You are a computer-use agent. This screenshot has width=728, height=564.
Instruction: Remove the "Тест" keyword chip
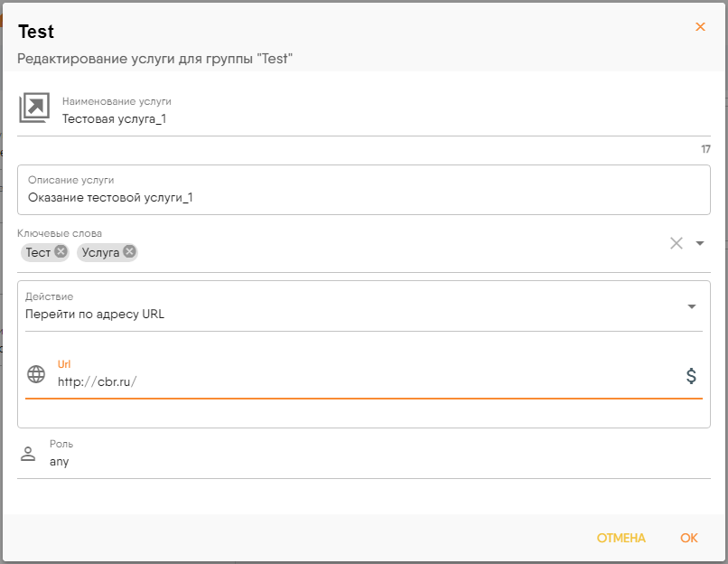(61, 252)
